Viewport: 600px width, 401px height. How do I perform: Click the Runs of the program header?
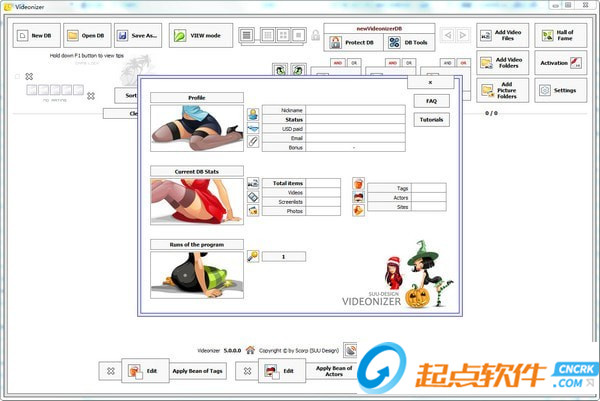[x=197, y=245]
